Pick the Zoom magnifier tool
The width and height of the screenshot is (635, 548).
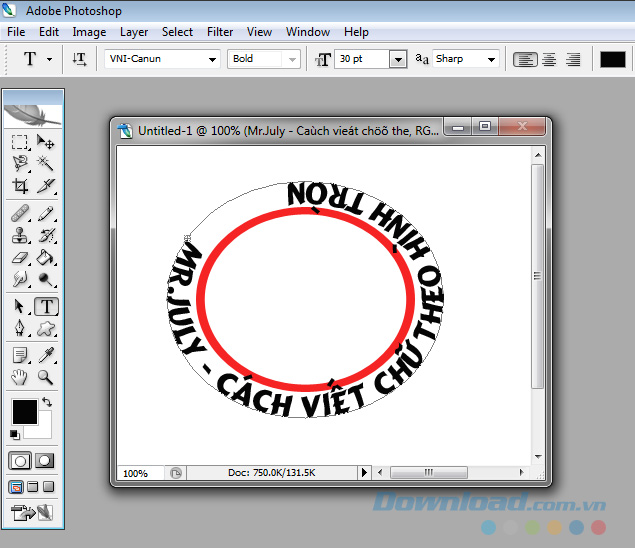[46, 377]
